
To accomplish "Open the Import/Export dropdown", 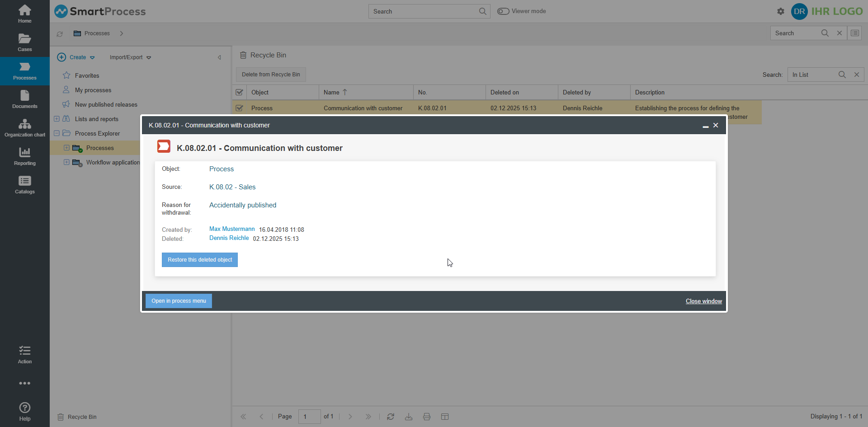I will coord(130,57).
